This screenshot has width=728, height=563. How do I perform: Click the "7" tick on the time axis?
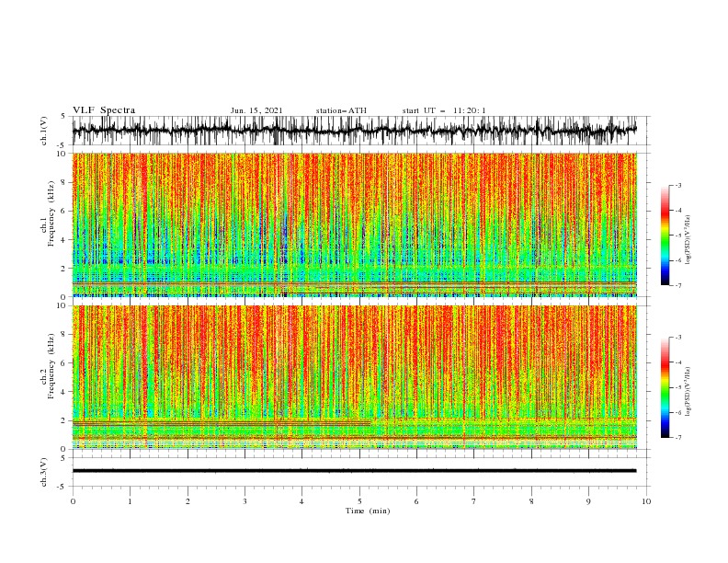[x=474, y=501]
